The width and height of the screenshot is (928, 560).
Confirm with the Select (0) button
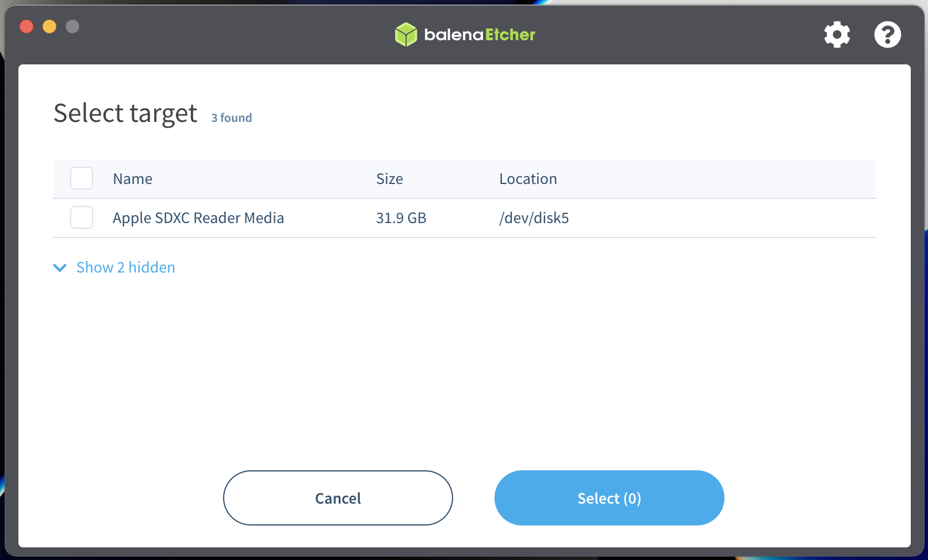[x=609, y=498]
